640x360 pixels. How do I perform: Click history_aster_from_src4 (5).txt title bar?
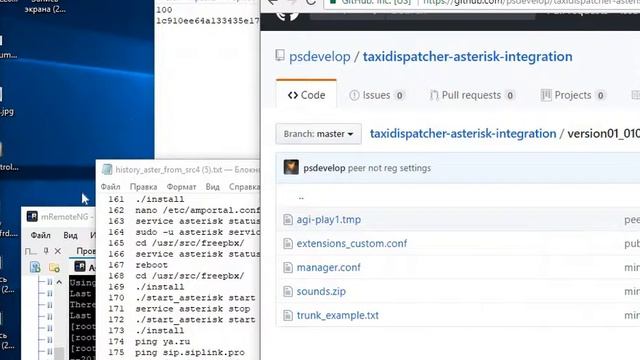click(178, 169)
